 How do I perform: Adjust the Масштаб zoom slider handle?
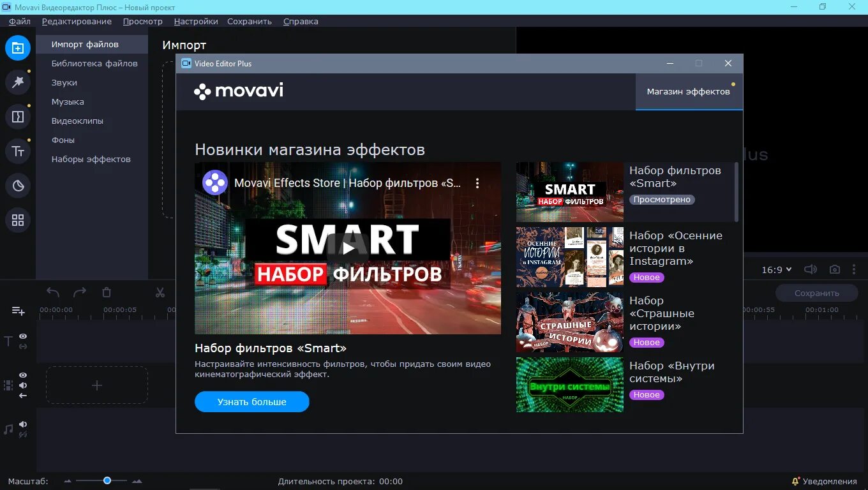pyautogui.click(x=107, y=480)
